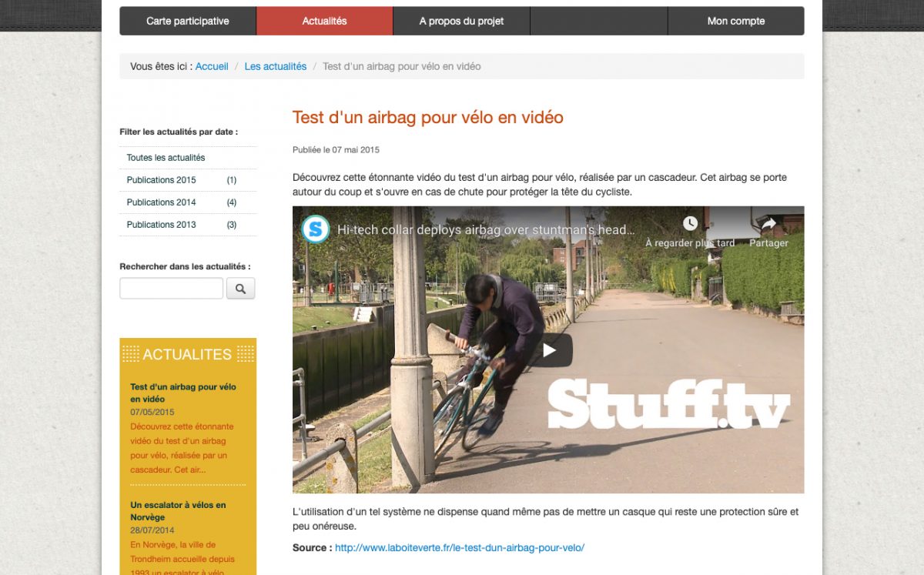Select the Actualités menu tab
Image resolution: width=924 pixels, height=575 pixels.
(x=324, y=21)
